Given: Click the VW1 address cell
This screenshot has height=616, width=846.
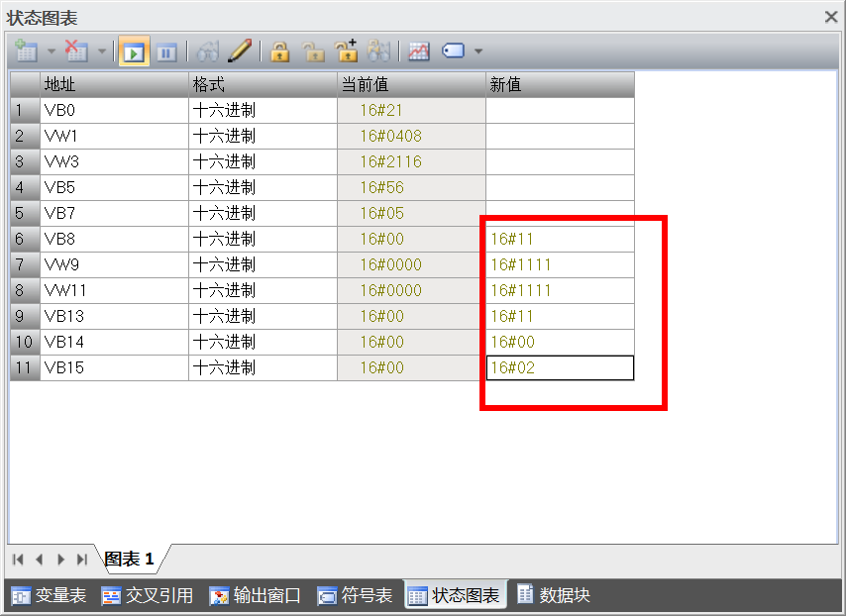Looking at the screenshot, I should coord(114,137).
